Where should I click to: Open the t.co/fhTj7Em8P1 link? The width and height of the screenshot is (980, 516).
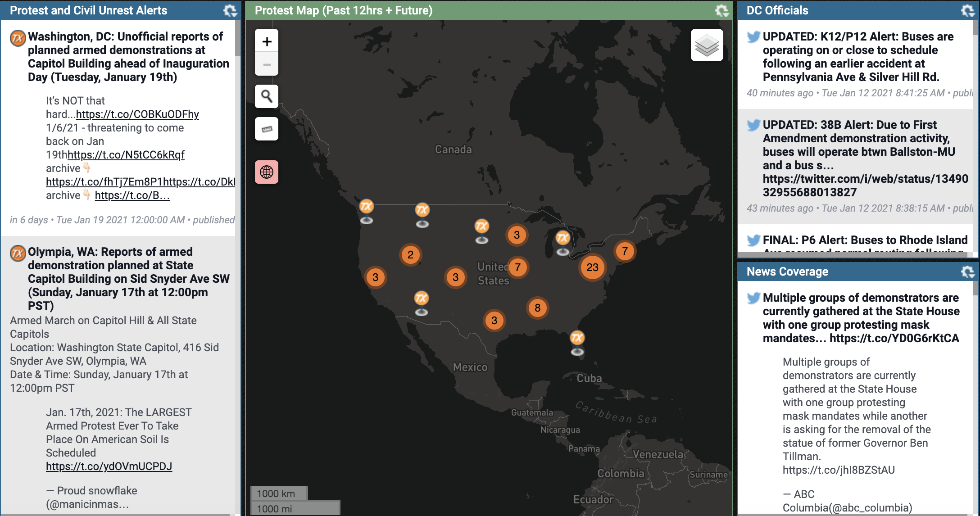(104, 182)
